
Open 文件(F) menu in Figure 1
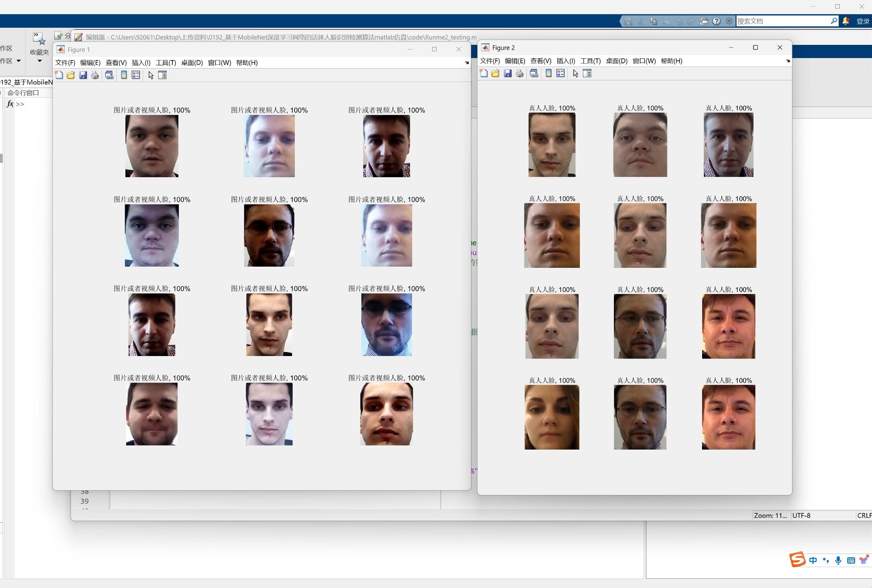65,63
